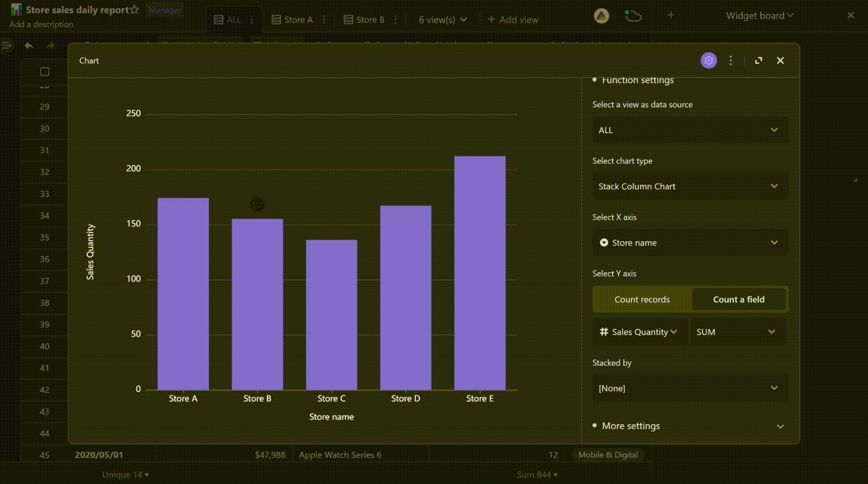Image resolution: width=868 pixels, height=484 pixels.
Task: Click the Store A bar in chart
Action: pos(183,294)
